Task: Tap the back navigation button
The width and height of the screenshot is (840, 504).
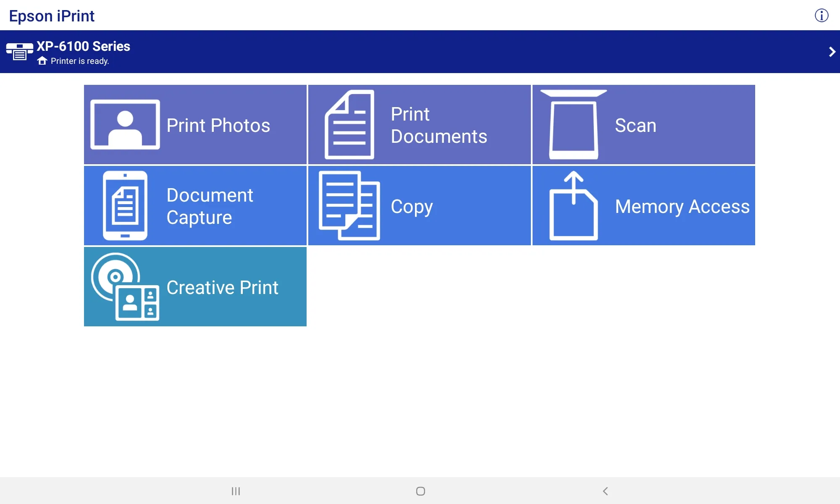Action: point(606,491)
